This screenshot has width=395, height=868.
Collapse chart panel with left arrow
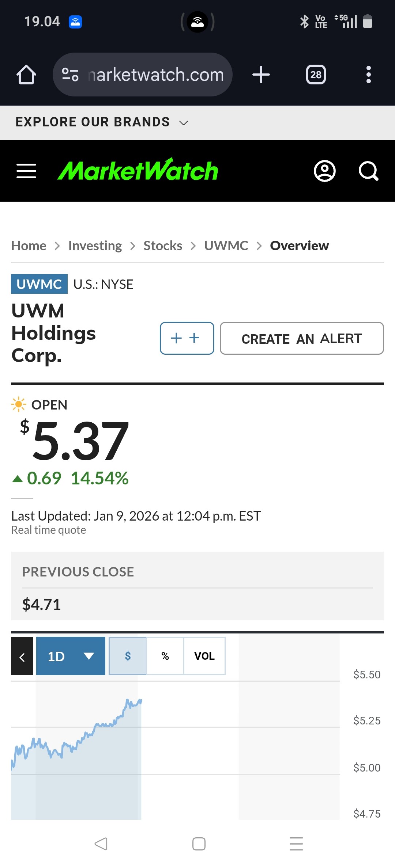tap(22, 656)
